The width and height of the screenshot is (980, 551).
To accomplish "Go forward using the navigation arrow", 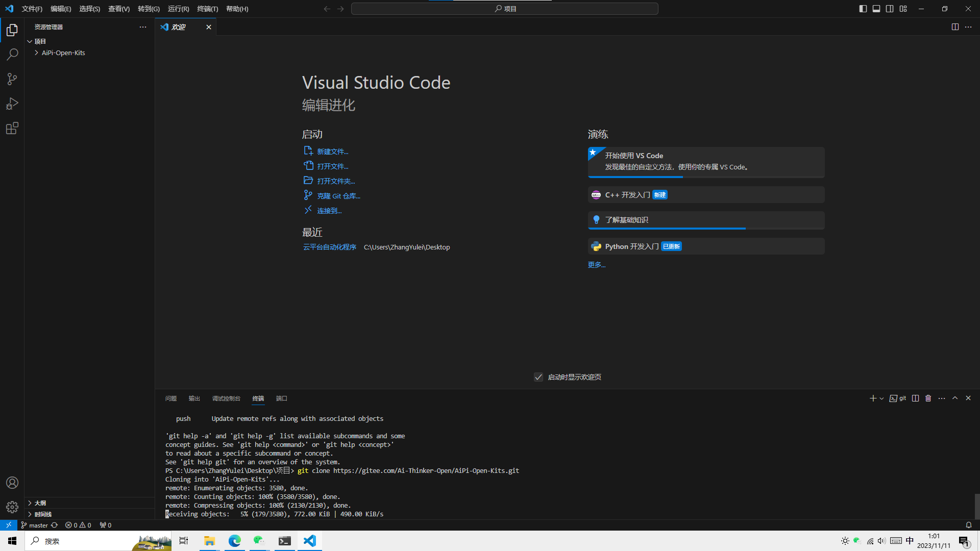I will [x=340, y=9].
